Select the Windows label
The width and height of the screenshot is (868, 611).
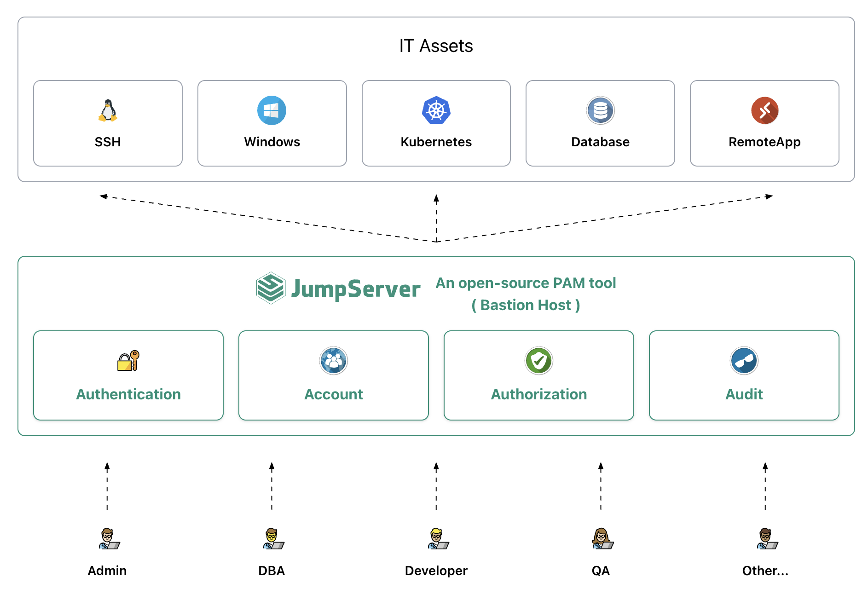click(x=272, y=142)
